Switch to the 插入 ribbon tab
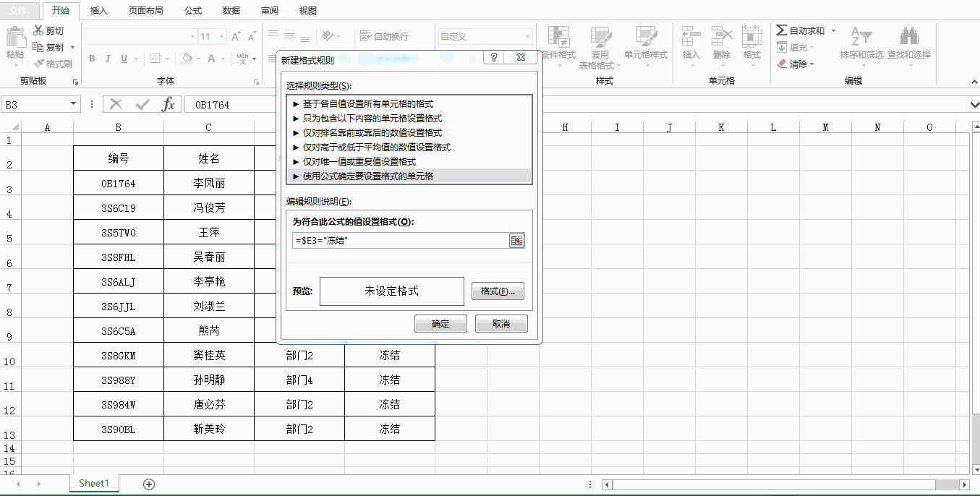 click(99, 11)
